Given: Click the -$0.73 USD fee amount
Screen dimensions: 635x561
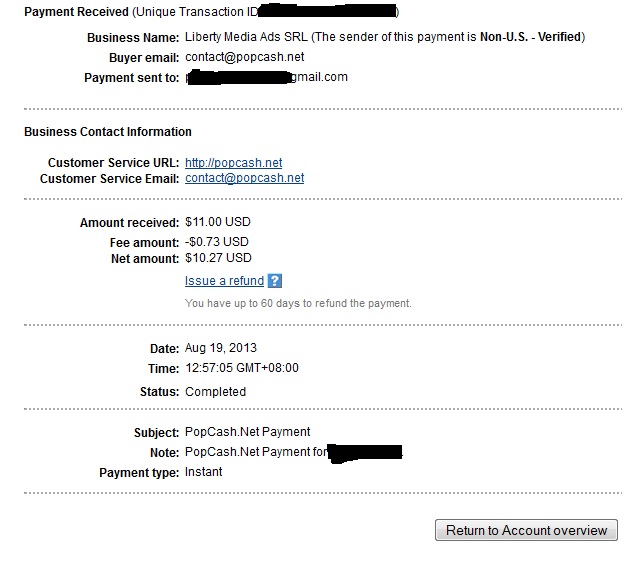Looking at the screenshot, I should click(217, 242).
